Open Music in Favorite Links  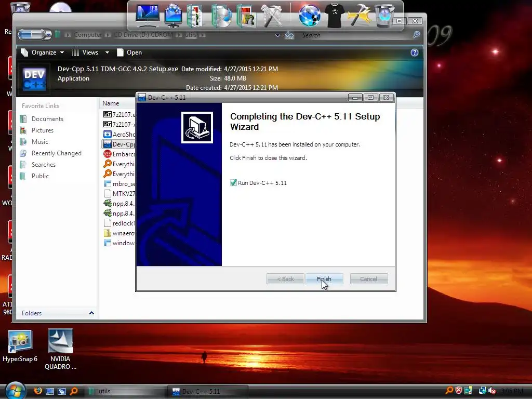[x=39, y=142]
